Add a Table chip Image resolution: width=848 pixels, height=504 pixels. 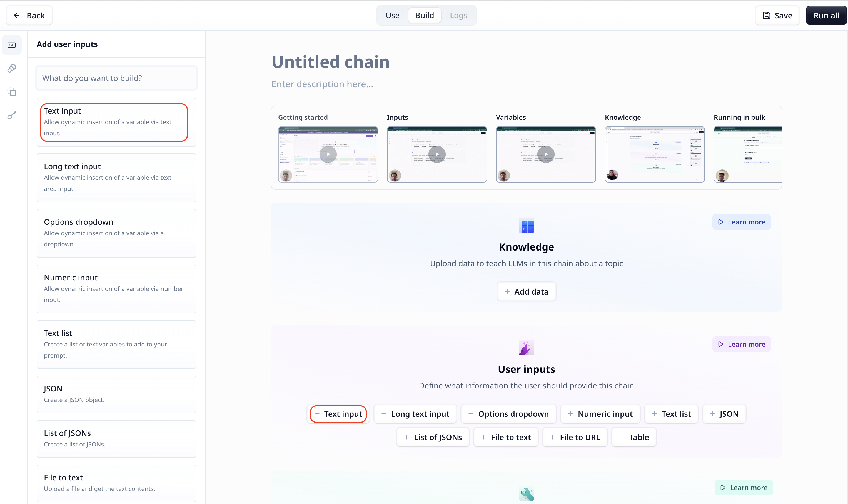634,437
